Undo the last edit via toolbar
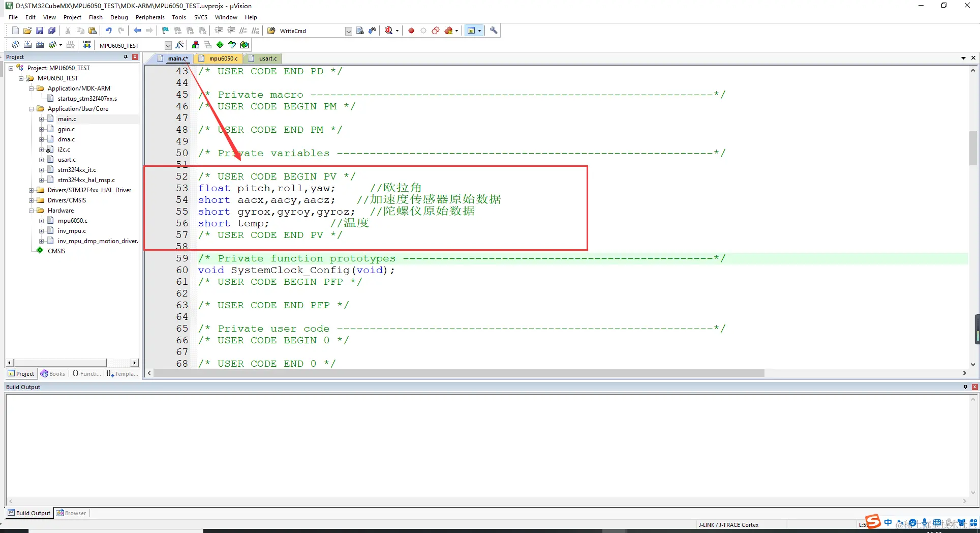The image size is (980, 533). point(108,31)
